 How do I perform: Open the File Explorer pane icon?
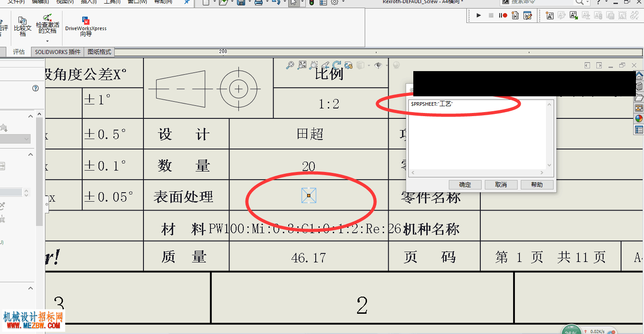[x=639, y=97]
